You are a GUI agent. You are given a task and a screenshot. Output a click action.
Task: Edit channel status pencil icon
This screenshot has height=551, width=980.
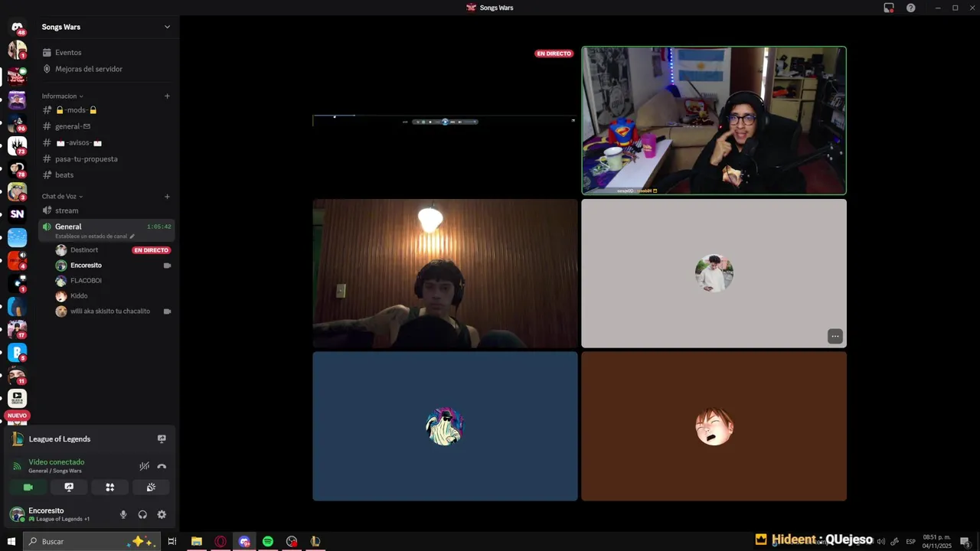(x=132, y=236)
